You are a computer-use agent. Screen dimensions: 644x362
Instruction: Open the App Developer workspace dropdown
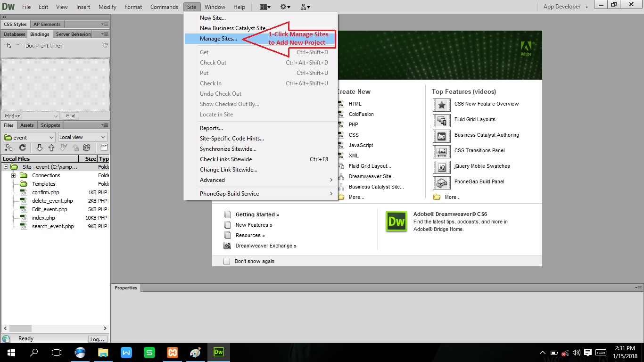coord(566,7)
